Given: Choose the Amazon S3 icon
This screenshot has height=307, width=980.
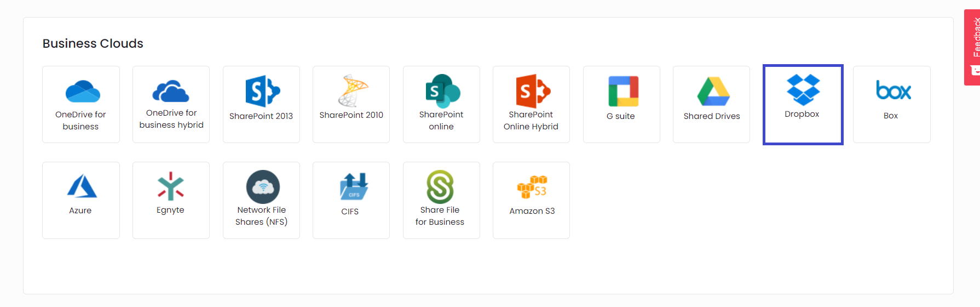Looking at the screenshot, I should (x=532, y=187).
